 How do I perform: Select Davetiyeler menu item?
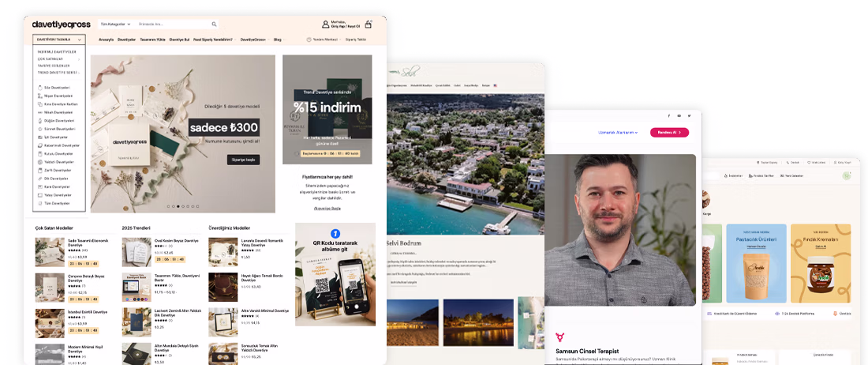coord(127,40)
